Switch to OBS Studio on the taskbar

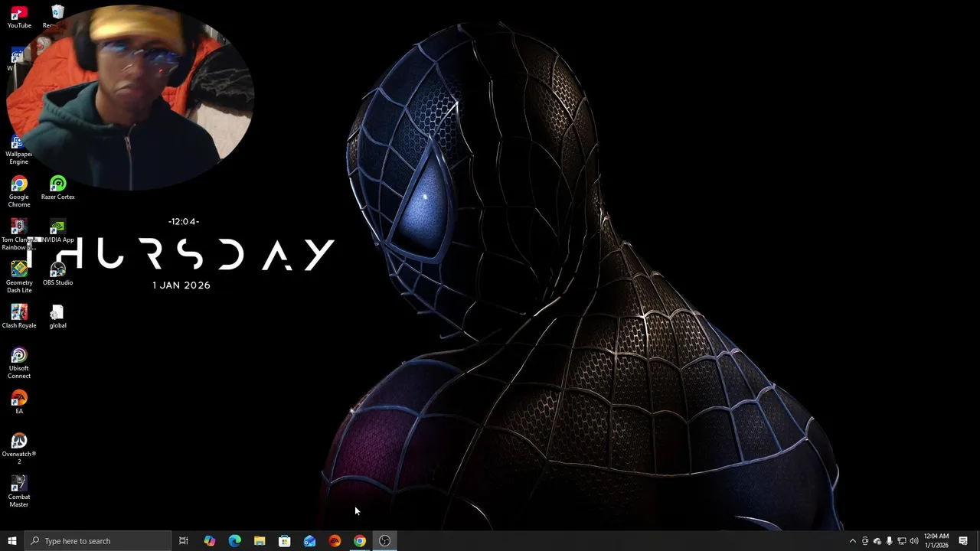pyautogui.click(x=385, y=541)
